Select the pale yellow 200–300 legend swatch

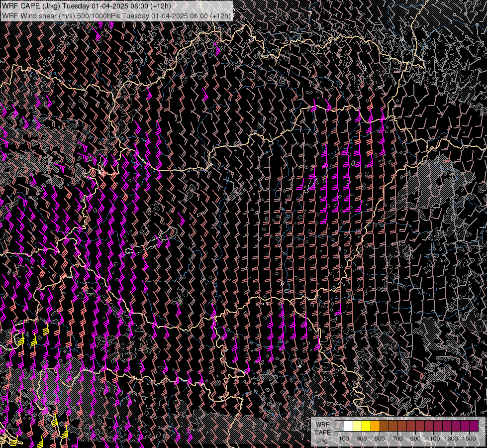(358, 426)
